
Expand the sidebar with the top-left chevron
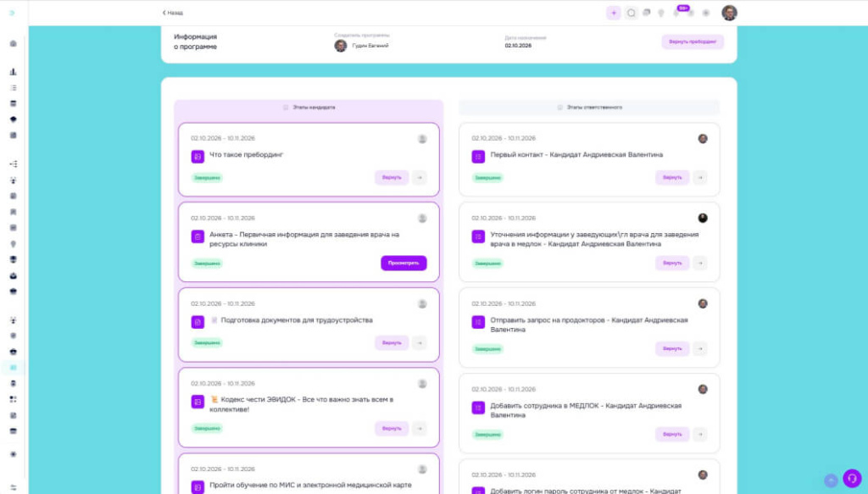pos(12,12)
